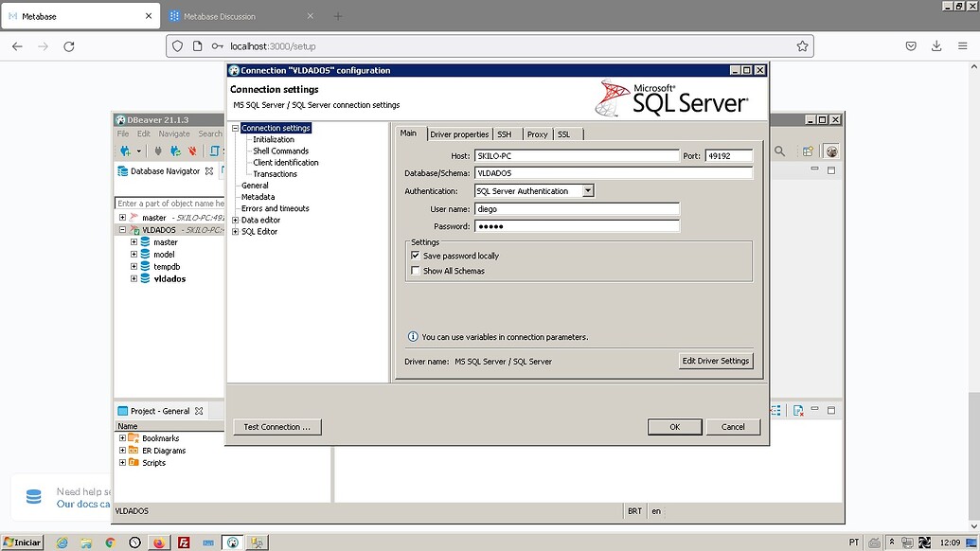The height and width of the screenshot is (551, 980).
Task: Select the new database connection icon
Action: [x=124, y=151]
